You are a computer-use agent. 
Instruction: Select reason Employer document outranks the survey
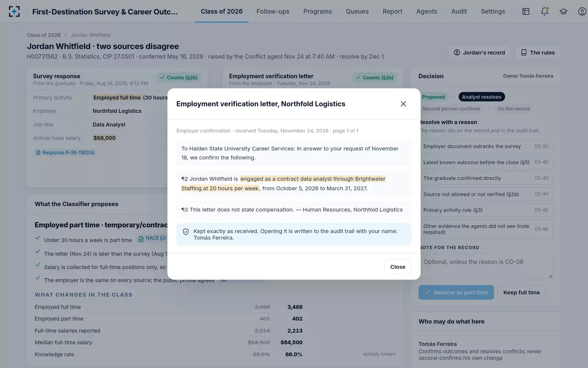tap(486, 146)
